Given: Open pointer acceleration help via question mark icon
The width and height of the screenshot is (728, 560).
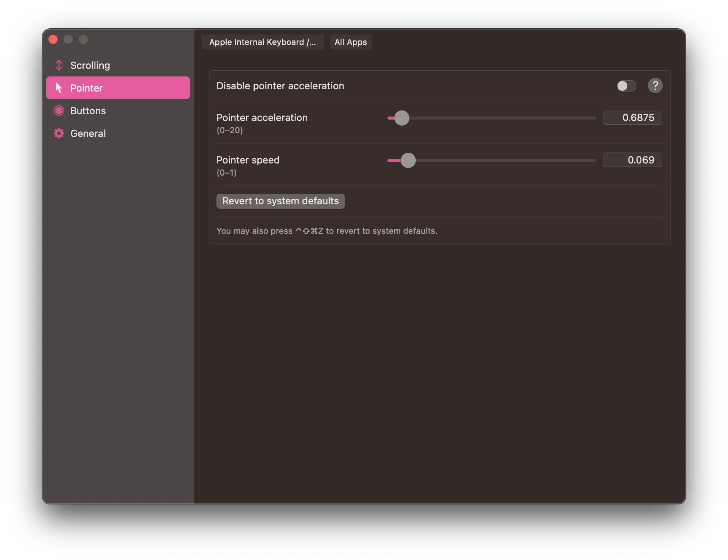Looking at the screenshot, I should [655, 86].
